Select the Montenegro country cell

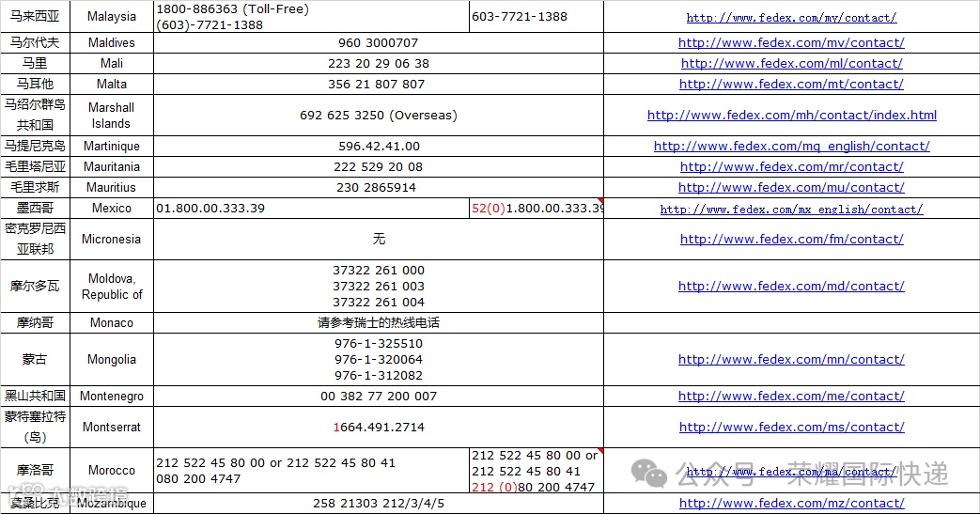click(111, 396)
